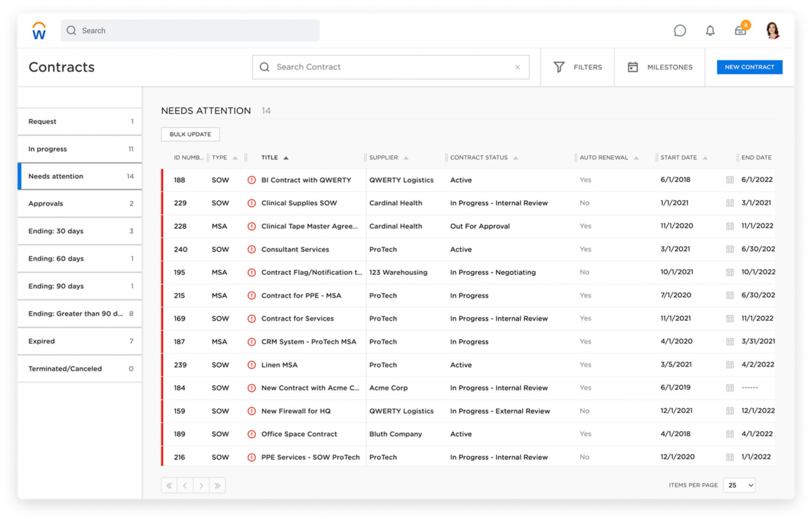
Task: Open the inbox tray with badge
Action: pyautogui.click(x=740, y=31)
